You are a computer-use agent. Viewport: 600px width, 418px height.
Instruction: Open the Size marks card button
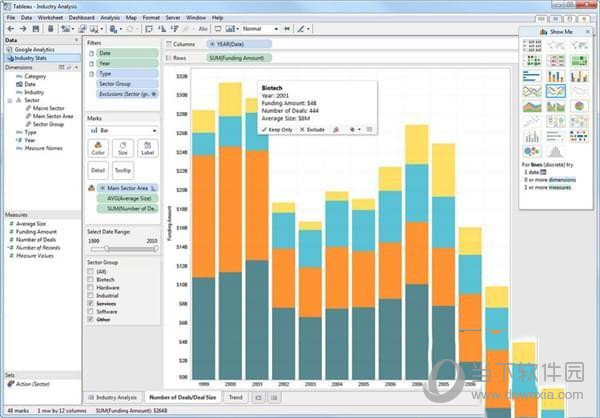click(x=123, y=148)
